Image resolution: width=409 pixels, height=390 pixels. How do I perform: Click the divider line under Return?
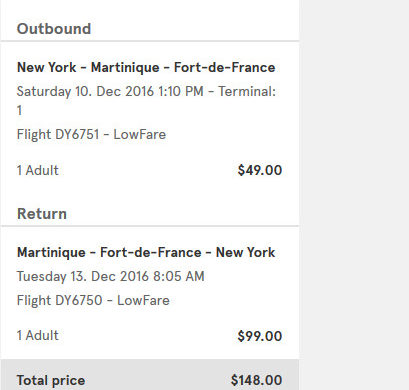[x=150, y=226]
